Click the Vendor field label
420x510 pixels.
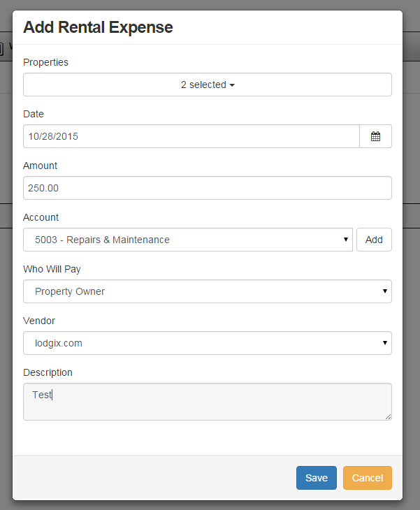39,321
